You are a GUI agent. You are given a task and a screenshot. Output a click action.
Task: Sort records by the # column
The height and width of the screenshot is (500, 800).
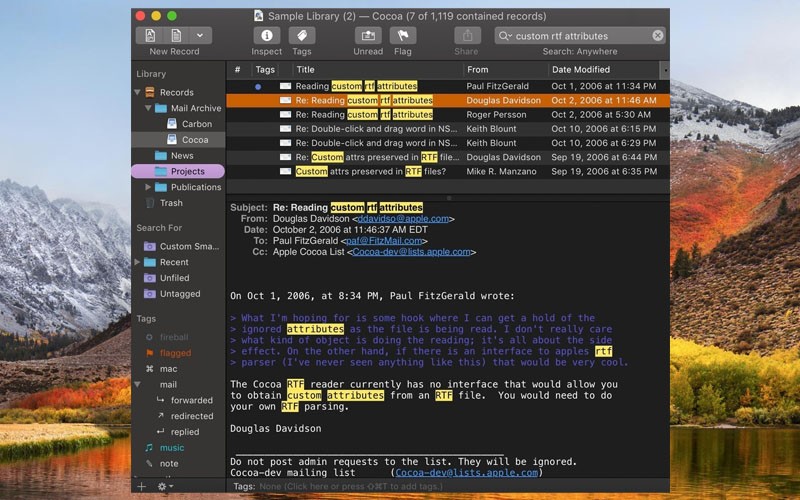pyautogui.click(x=237, y=70)
